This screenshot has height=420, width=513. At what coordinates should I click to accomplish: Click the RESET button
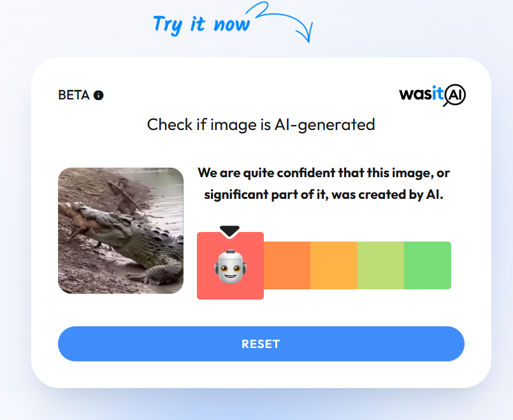point(261,344)
